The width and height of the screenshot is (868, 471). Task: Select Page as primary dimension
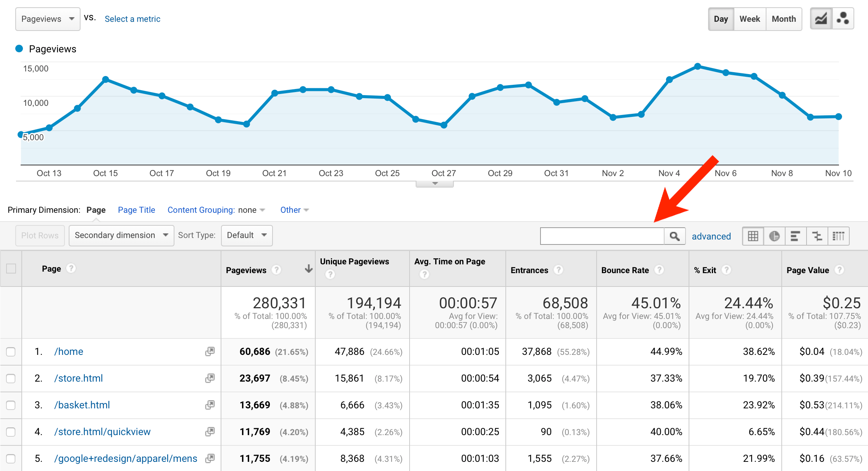point(96,210)
